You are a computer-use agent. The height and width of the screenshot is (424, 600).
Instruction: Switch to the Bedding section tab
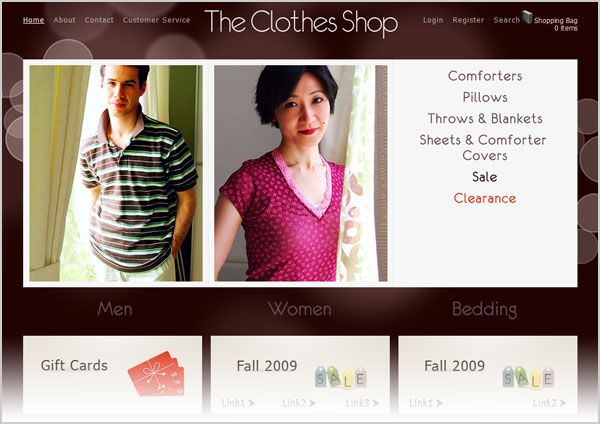point(484,310)
